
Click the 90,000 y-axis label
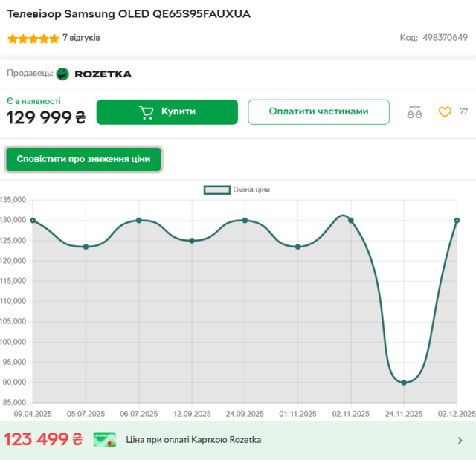click(x=14, y=383)
